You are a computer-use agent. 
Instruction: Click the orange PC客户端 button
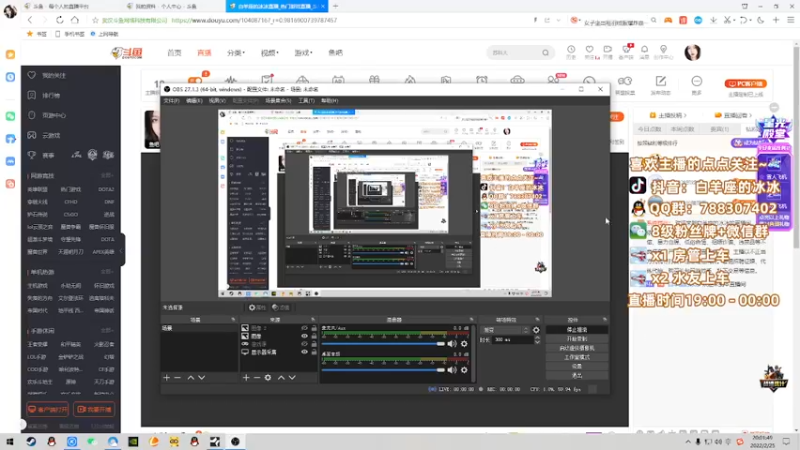[x=745, y=84]
